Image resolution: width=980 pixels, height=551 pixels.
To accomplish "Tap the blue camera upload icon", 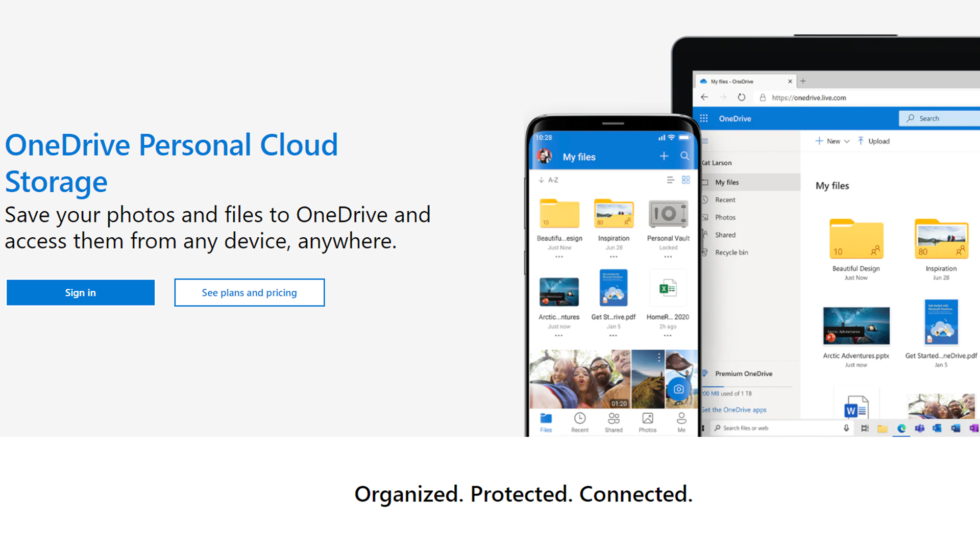I will coord(678,389).
